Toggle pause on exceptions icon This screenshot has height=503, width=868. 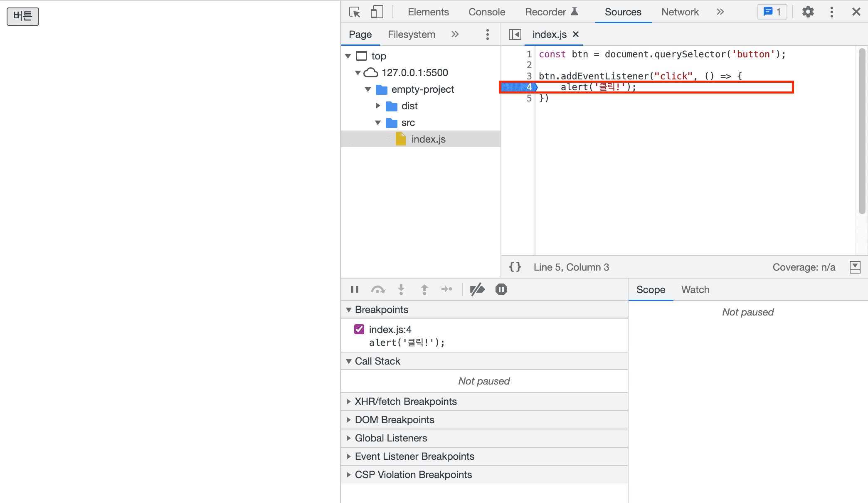501,289
